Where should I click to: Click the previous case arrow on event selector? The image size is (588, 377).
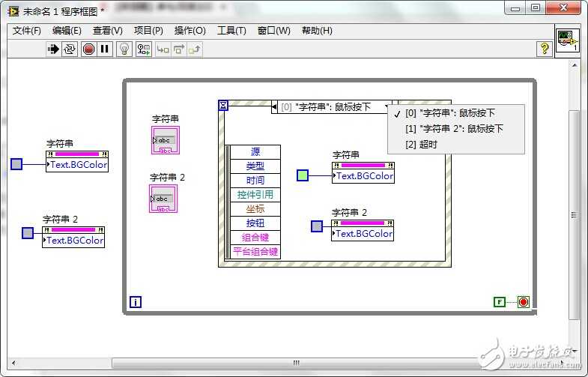[274, 107]
